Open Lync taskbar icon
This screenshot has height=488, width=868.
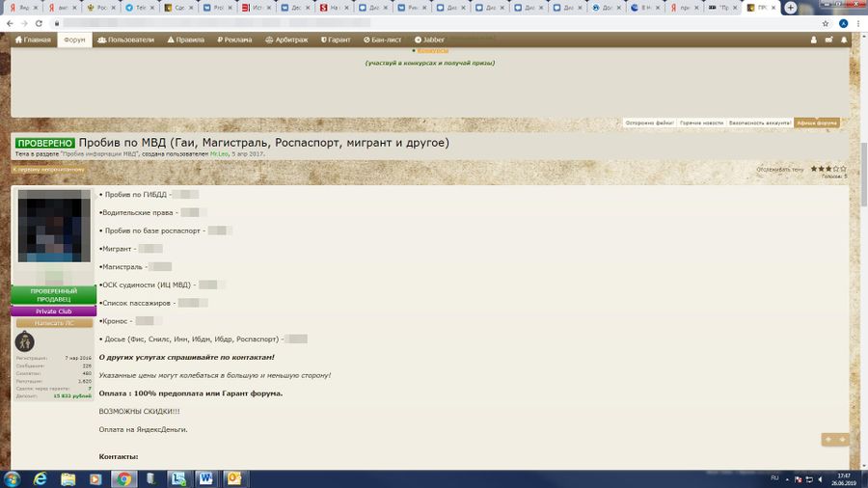178,478
